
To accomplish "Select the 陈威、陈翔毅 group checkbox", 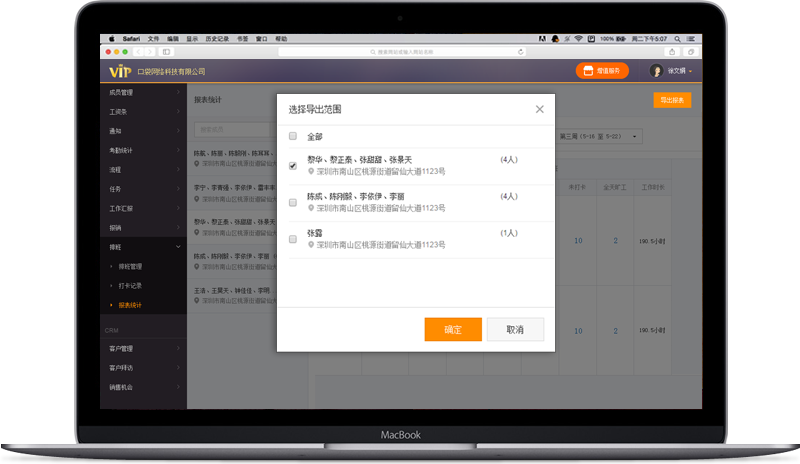I will point(293,203).
